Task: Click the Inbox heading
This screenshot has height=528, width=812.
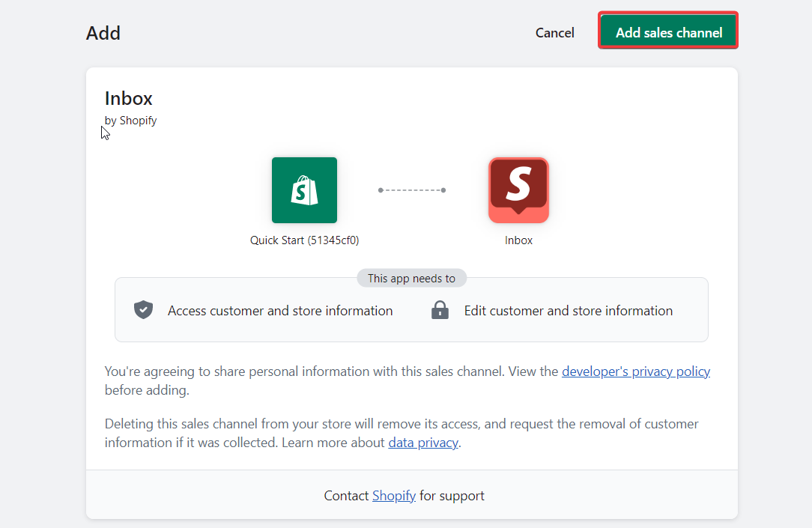Action: point(128,98)
